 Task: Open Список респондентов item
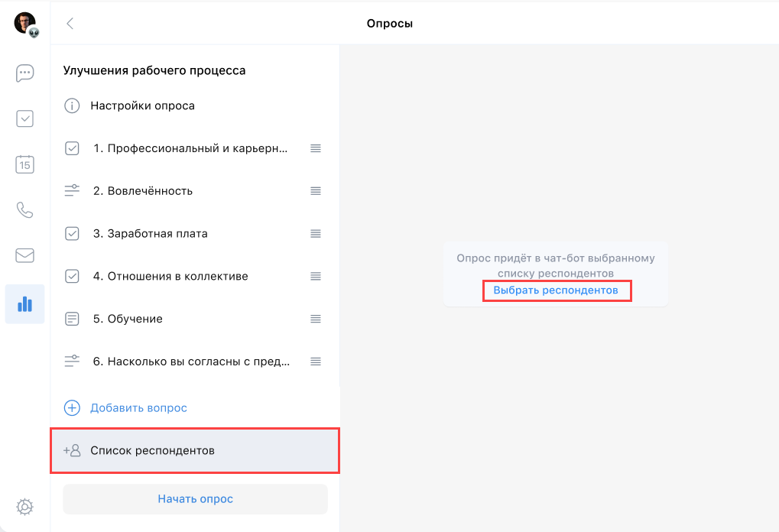tap(152, 450)
